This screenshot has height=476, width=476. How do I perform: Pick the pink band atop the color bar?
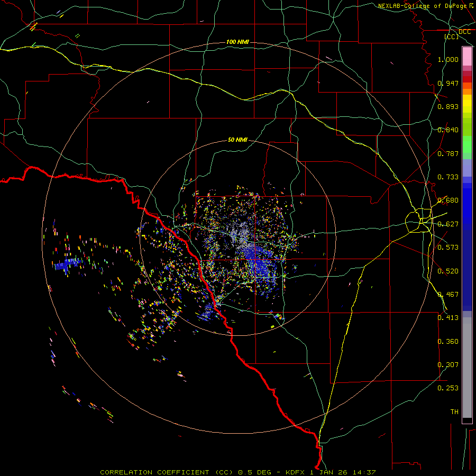(x=467, y=57)
